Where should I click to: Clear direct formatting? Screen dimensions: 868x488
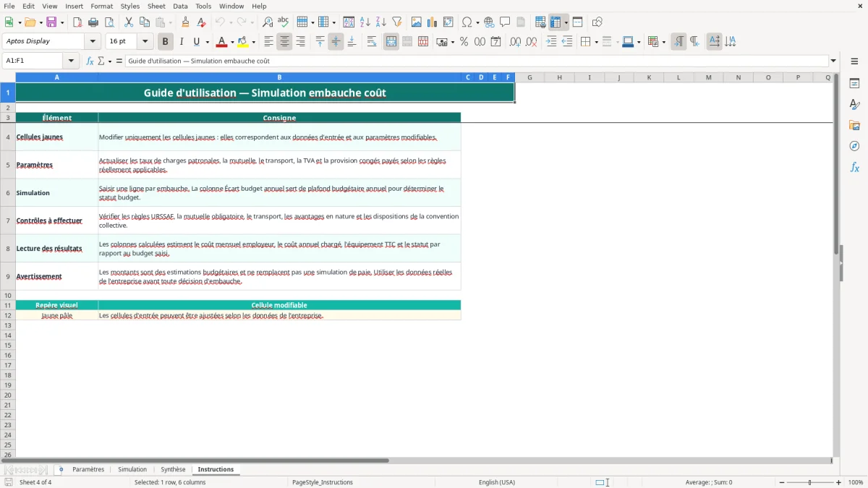[202, 22]
